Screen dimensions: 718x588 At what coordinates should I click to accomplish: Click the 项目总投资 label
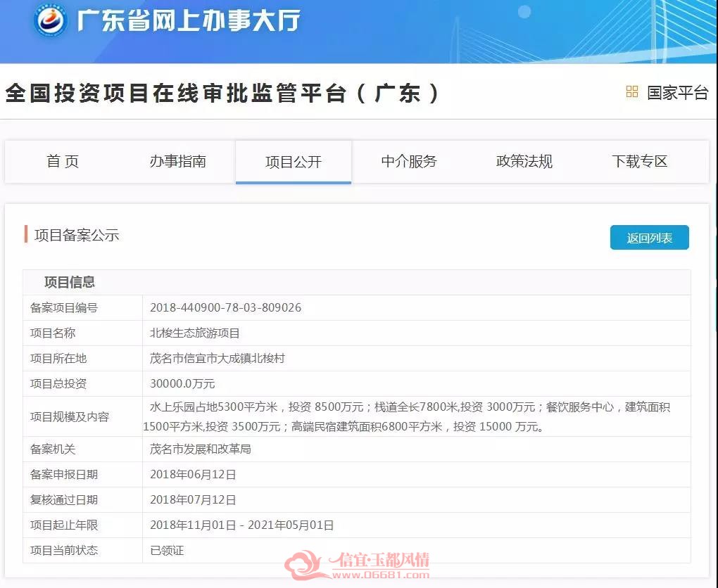click(58, 383)
